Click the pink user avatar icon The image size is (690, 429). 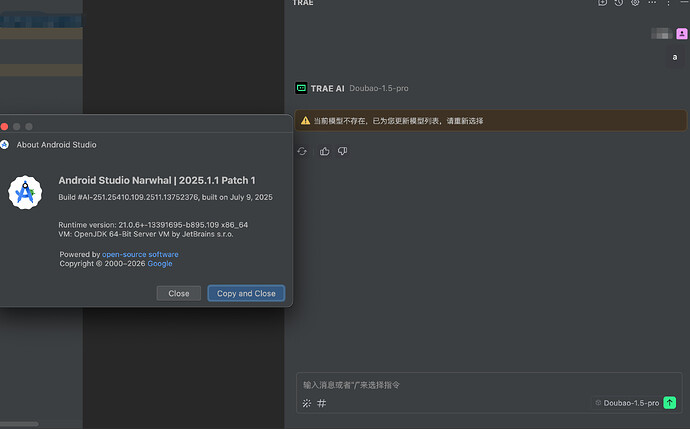[682, 33]
